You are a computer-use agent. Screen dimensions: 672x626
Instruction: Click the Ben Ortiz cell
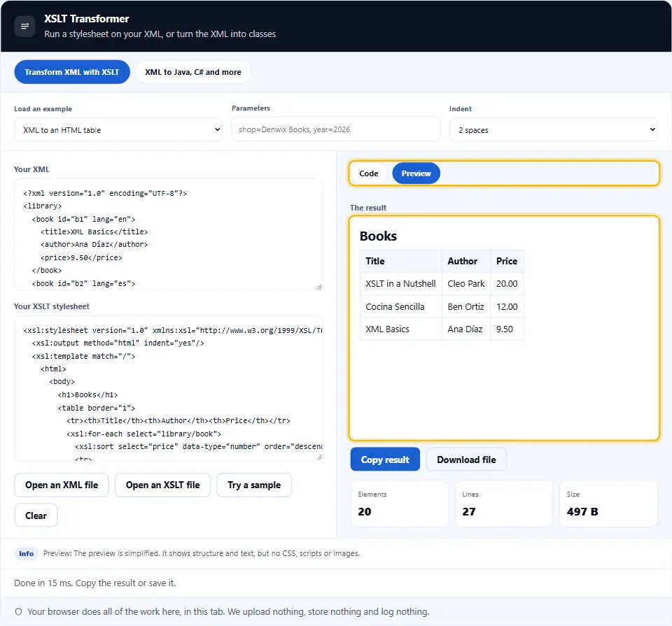[466, 306]
